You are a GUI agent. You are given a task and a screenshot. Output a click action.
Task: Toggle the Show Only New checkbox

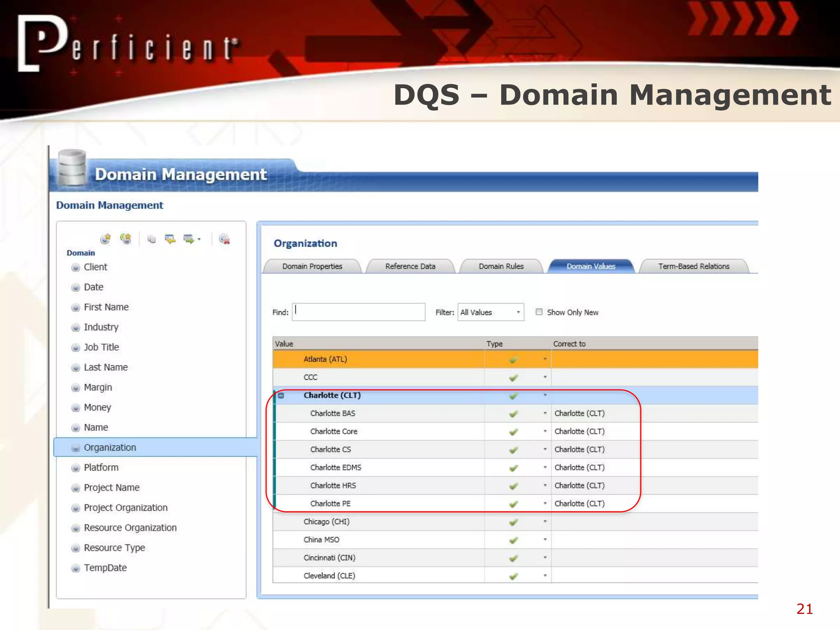(539, 312)
